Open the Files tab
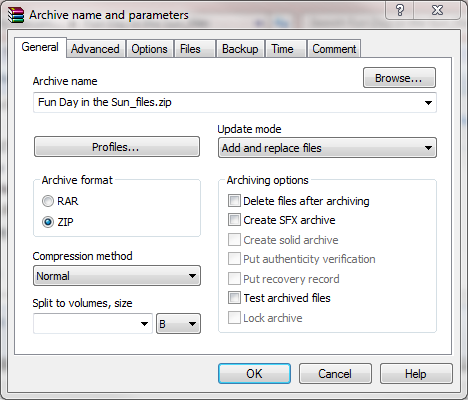The height and width of the screenshot is (400, 468). 190,49
